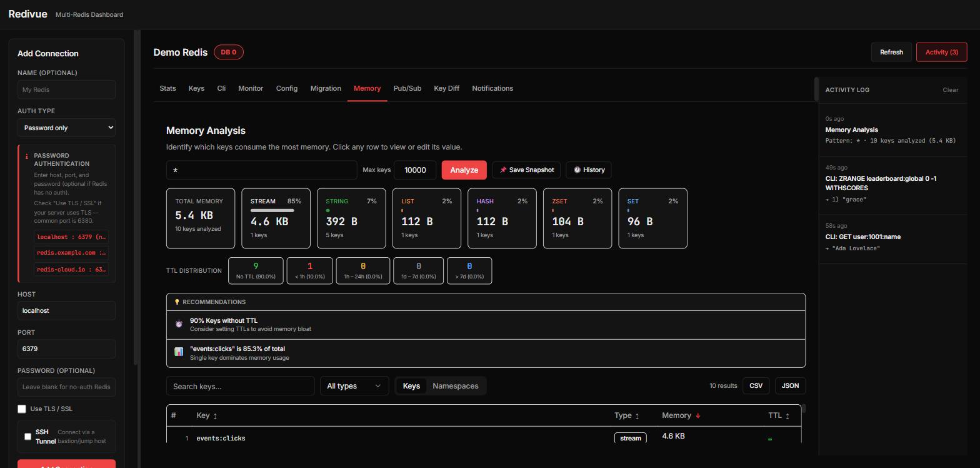Open the Cli tab
The image size is (980, 468).
221,88
